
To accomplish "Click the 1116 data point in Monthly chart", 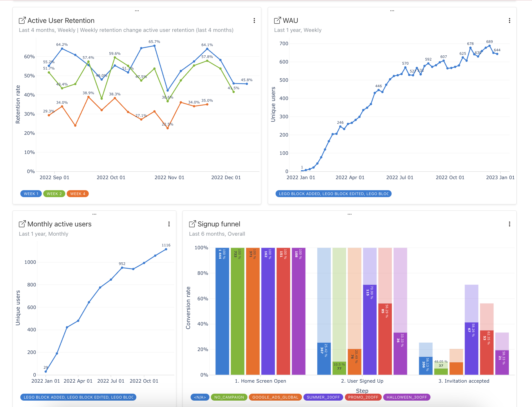I will (x=166, y=249).
